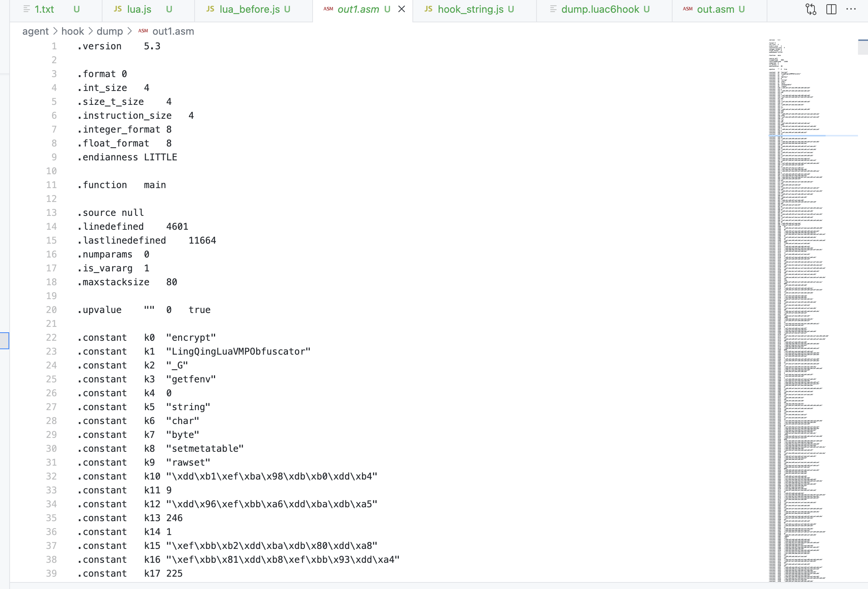Select the agent breadcrumb folder

point(35,31)
